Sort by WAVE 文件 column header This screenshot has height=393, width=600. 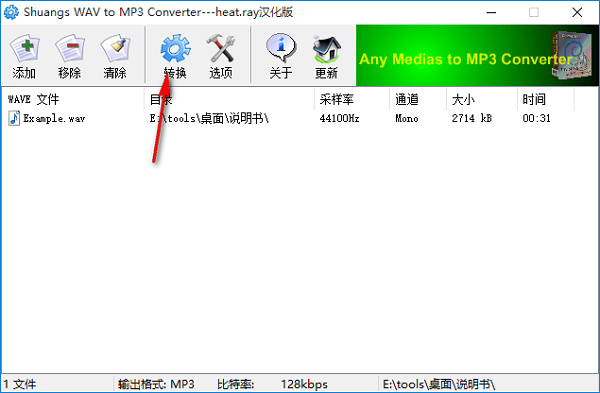(72, 99)
